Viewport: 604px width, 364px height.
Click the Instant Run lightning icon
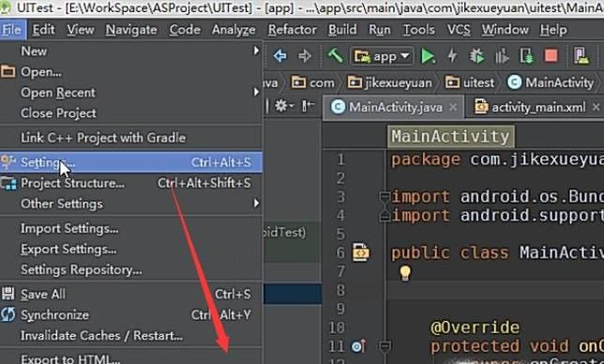[x=452, y=56]
